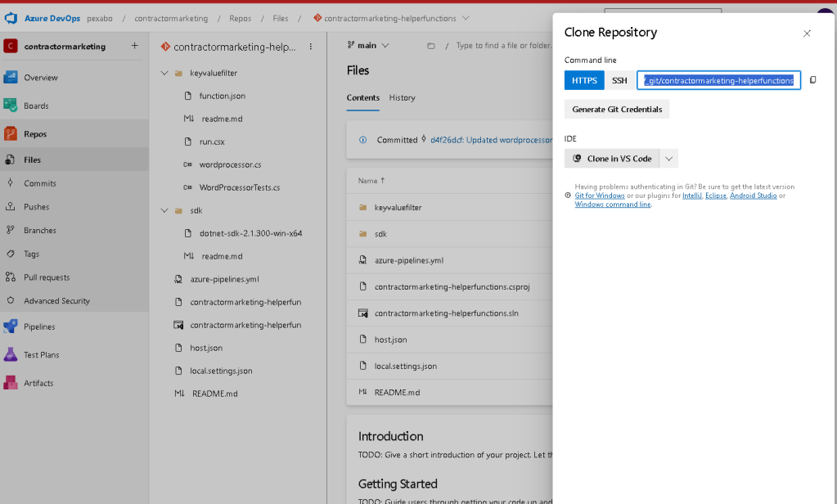Open the main branch selector dropdown
The height and width of the screenshot is (504, 837).
point(368,45)
